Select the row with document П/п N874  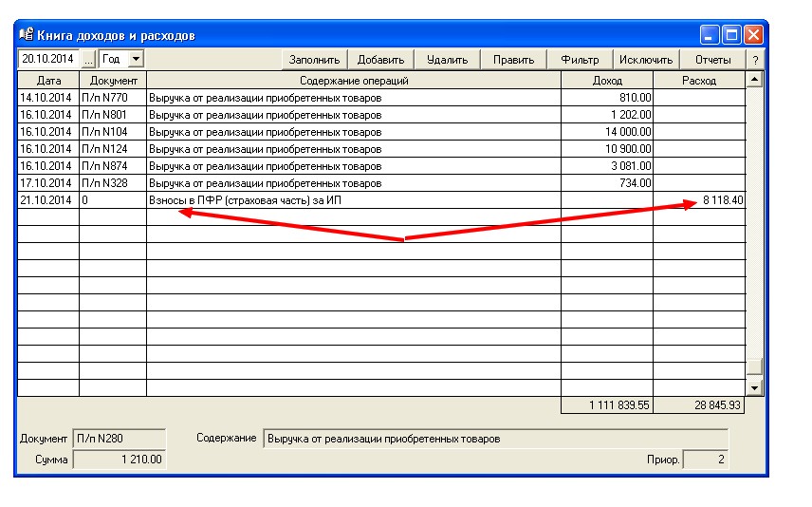[381, 166]
